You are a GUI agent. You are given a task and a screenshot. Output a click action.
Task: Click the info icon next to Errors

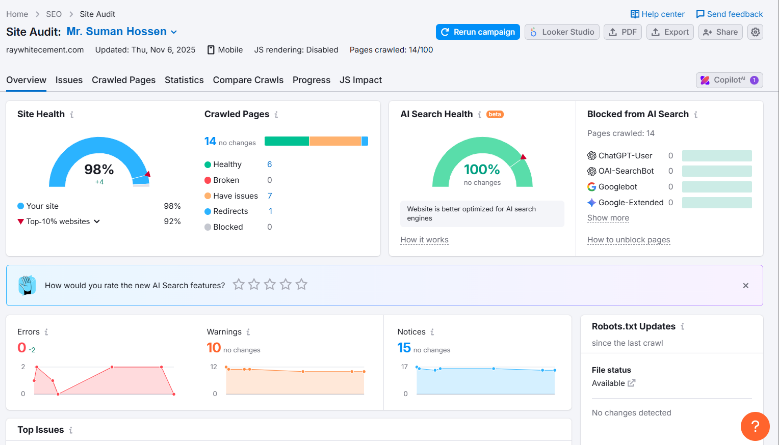click(x=46, y=331)
